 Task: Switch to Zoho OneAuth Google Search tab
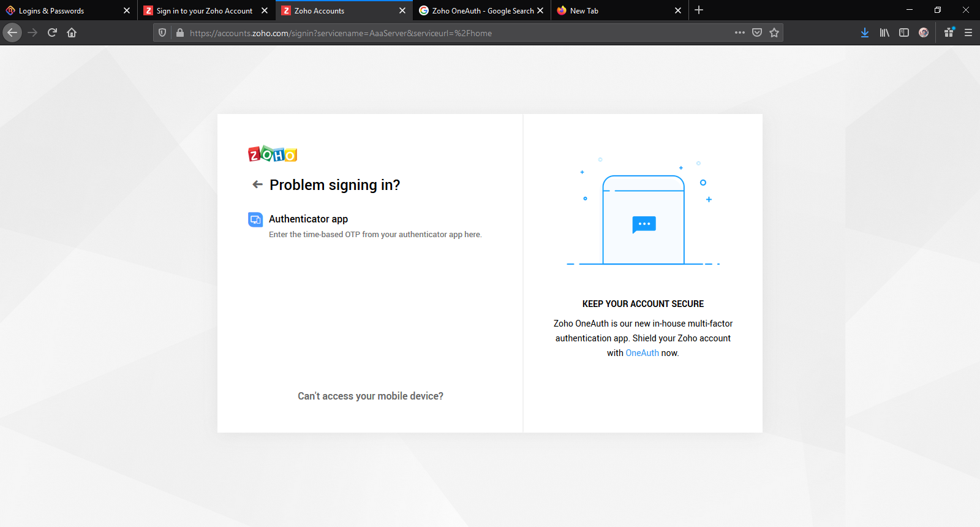pyautogui.click(x=483, y=10)
